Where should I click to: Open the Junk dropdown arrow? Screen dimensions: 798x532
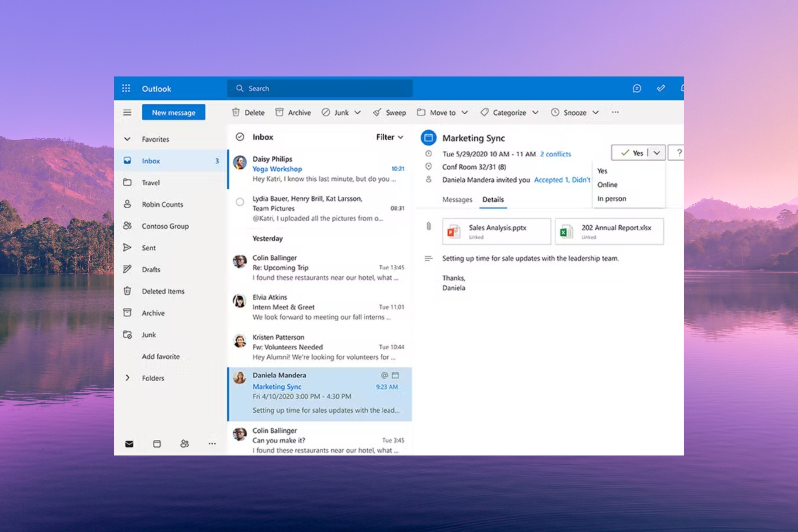357,113
